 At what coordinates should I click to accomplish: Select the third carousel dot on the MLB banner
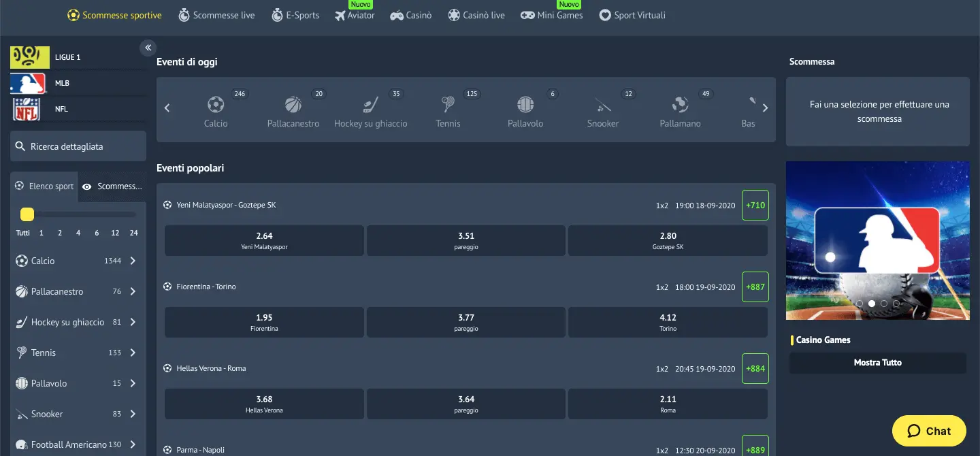(x=884, y=304)
